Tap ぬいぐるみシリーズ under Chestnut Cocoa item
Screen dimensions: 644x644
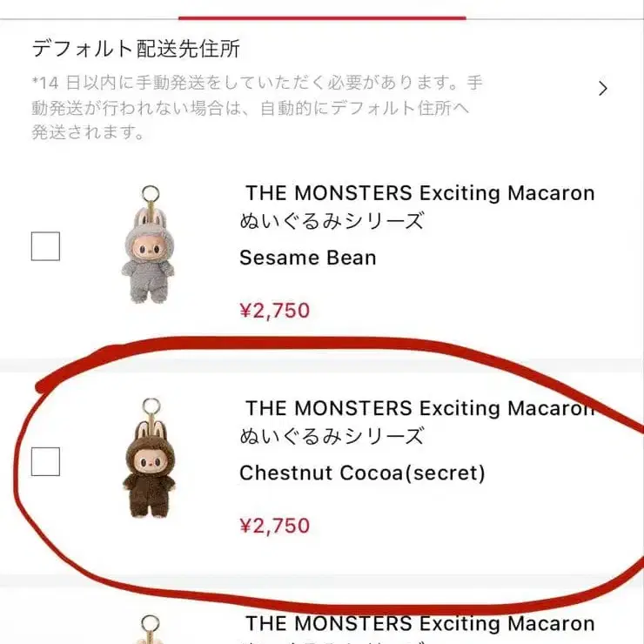(332, 436)
